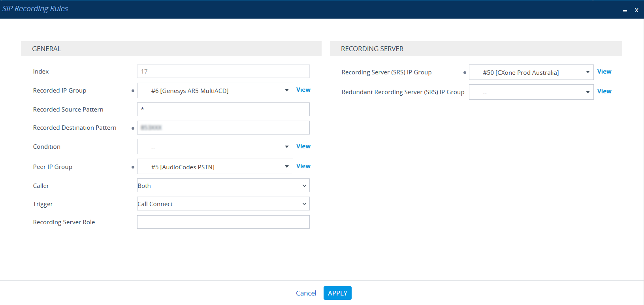Cancel the SIP Recording Rules dialog
The image size is (644, 305).
306,293
